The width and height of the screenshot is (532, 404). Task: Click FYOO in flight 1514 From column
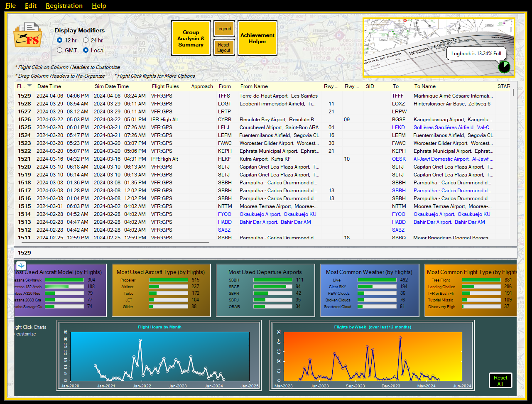[225, 214]
